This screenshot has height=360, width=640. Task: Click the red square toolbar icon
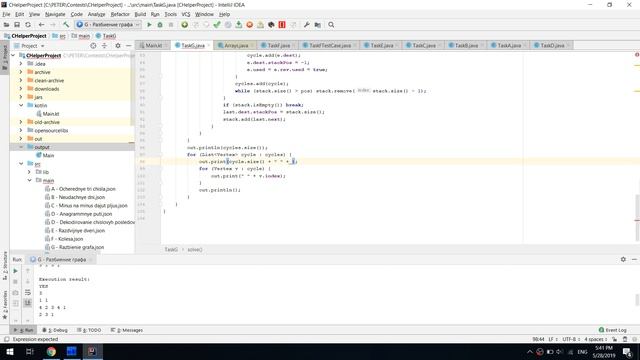[x=282, y=25]
